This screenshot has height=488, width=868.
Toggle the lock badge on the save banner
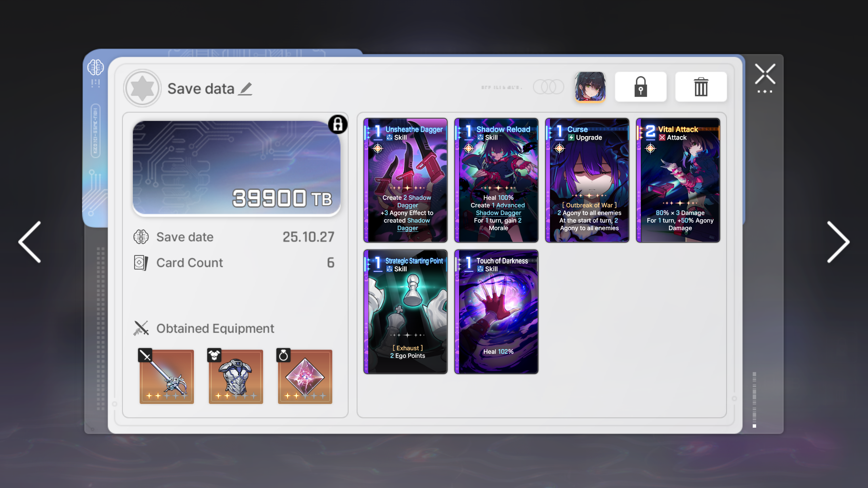click(338, 124)
